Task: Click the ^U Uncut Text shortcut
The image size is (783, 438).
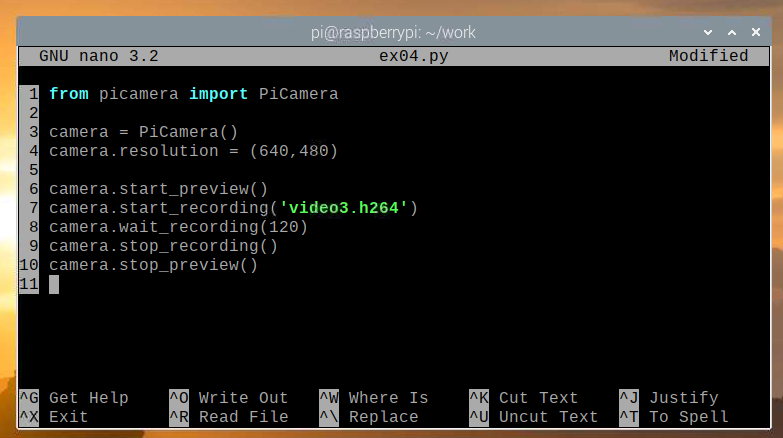Action: coord(533,417)
